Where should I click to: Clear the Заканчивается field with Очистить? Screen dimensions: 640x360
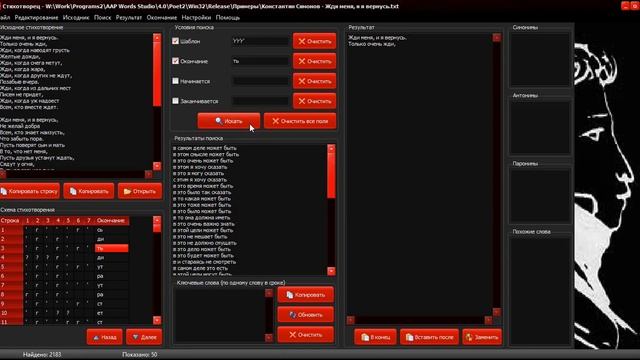[x=314, y=101]
